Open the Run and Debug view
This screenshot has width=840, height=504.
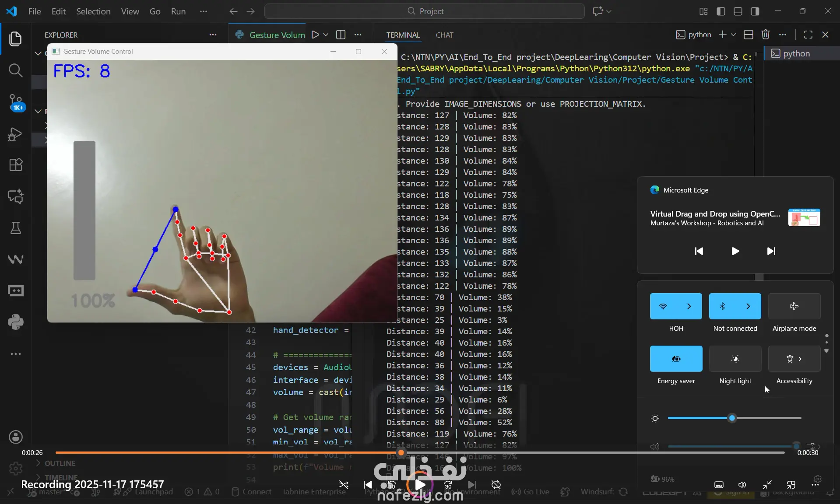tap(16, 134)
